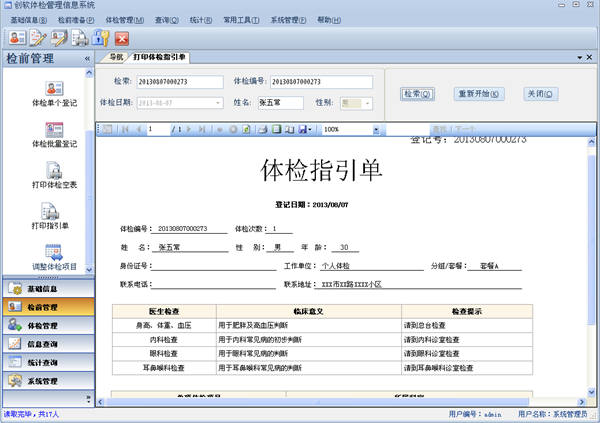Click the stop rendering icon in report toolbar
The width and height of the screenshot is (600, 423).
pos(233,129)
